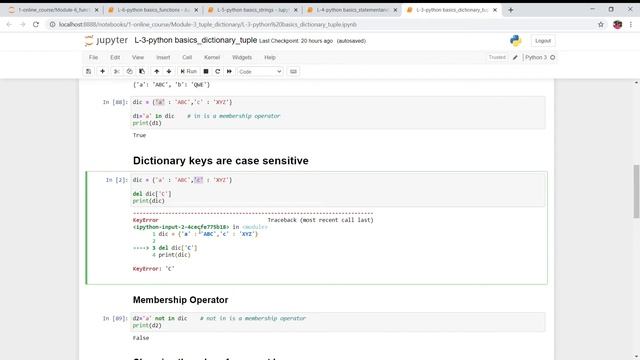Open the Kernel menu
This screenshot has width=640, height=360.
[x=212, y=58]
